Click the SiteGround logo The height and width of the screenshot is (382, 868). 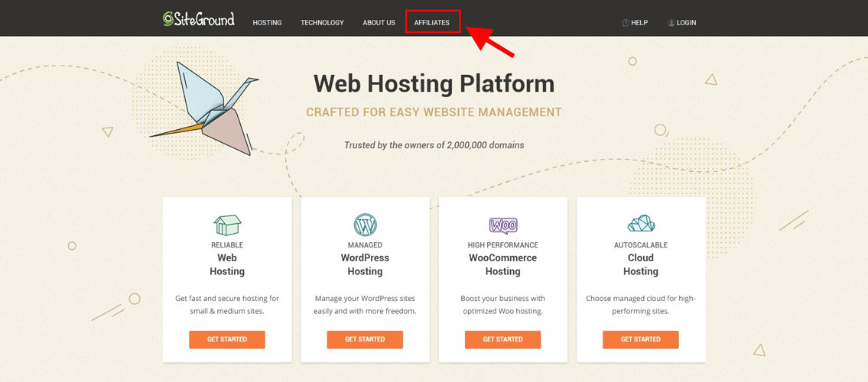[x=199, y=19]
